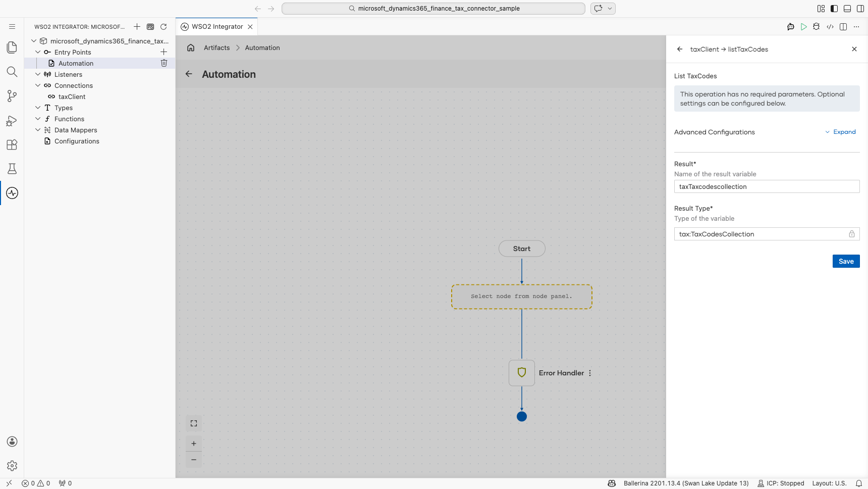Open the chat dropdown arrow in title bar

tap(610, 9)
